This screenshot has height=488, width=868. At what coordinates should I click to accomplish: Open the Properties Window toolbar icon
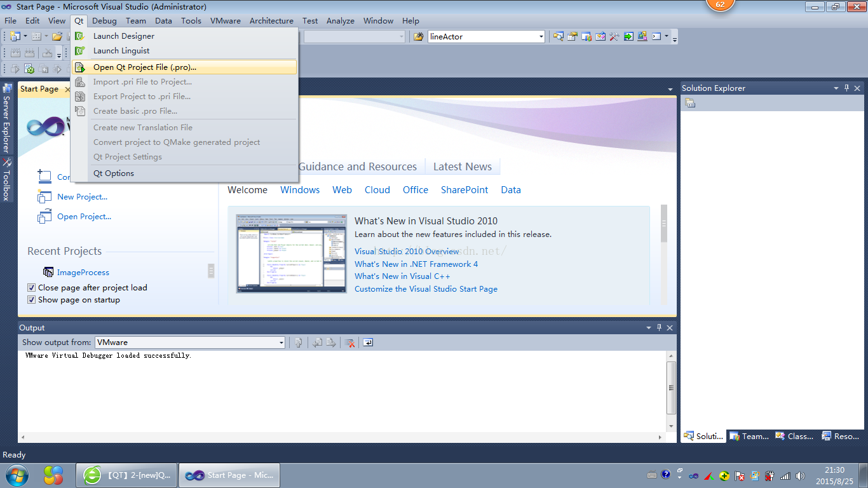tap(573, 36)
